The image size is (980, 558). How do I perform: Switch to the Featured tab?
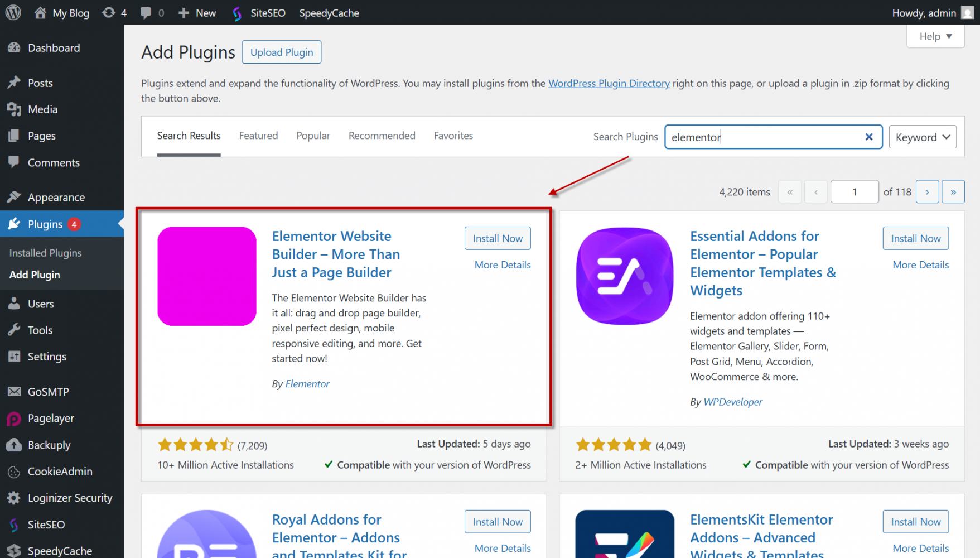pyautogui.click(x=258, y=136)
